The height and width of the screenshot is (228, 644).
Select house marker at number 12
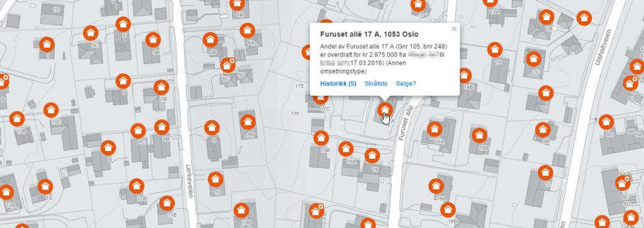[x=45, y=186]
